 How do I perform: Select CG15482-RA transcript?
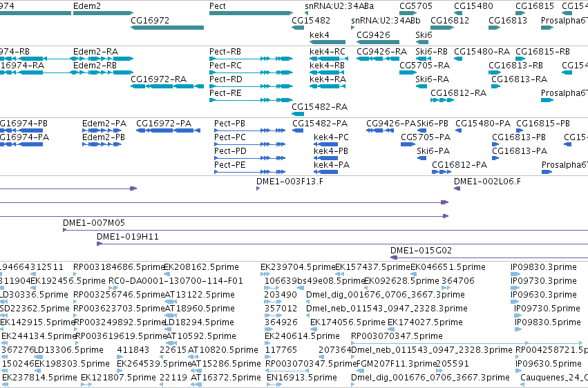coord(298,114)
